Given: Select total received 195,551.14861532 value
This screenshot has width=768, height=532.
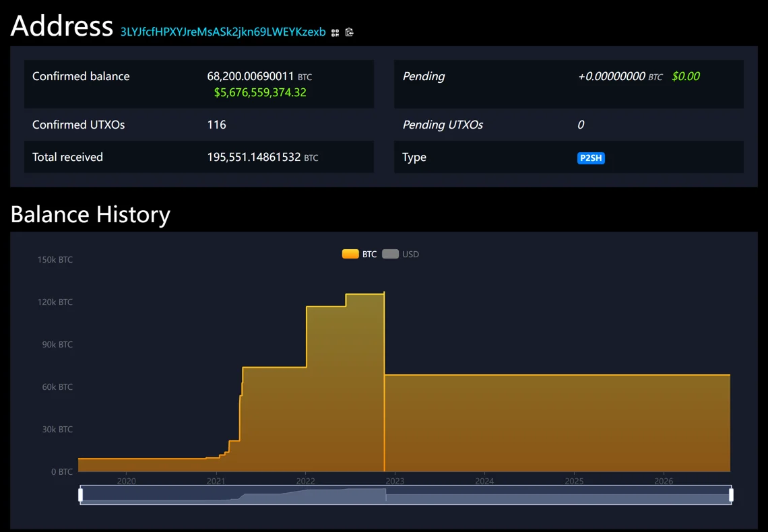Looking at the screenshot, I should coord(254,157).
